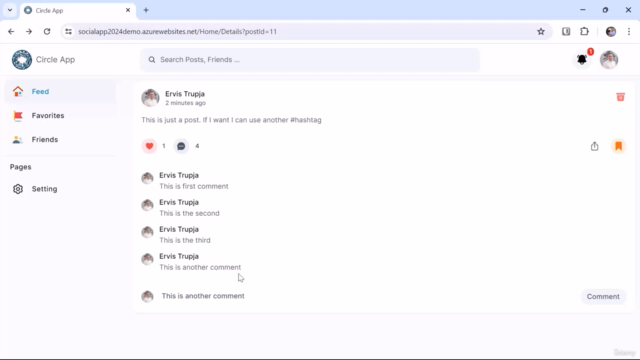This screenshot has width=640, height=360.
Task: Click avatar beside 'This is the third'
Action: [x=147, y=232]
